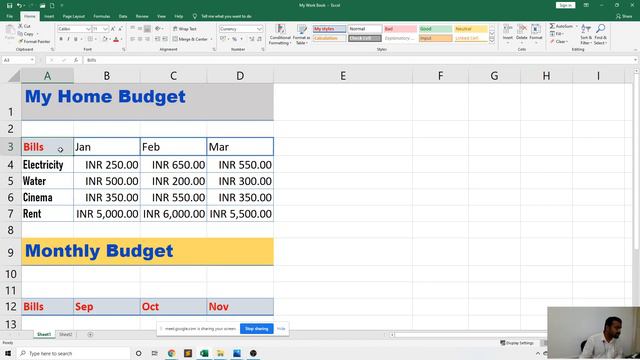The width and height of the screenshot is (640, 360).
Task: Click the Undo arrow icon
Action: pos(19,5)
